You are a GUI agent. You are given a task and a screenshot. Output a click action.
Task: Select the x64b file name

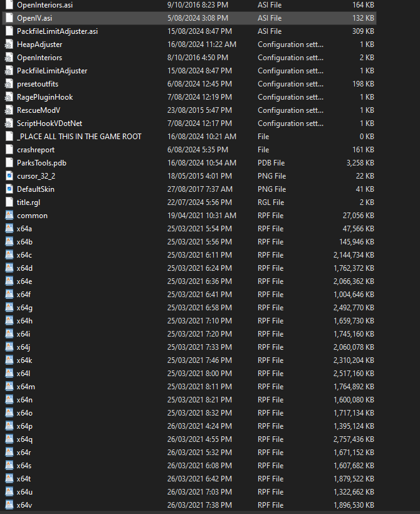click(24, 242)
